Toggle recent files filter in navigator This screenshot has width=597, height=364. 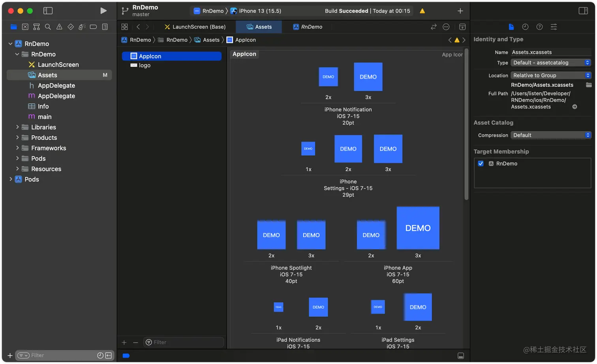[100, 355]
